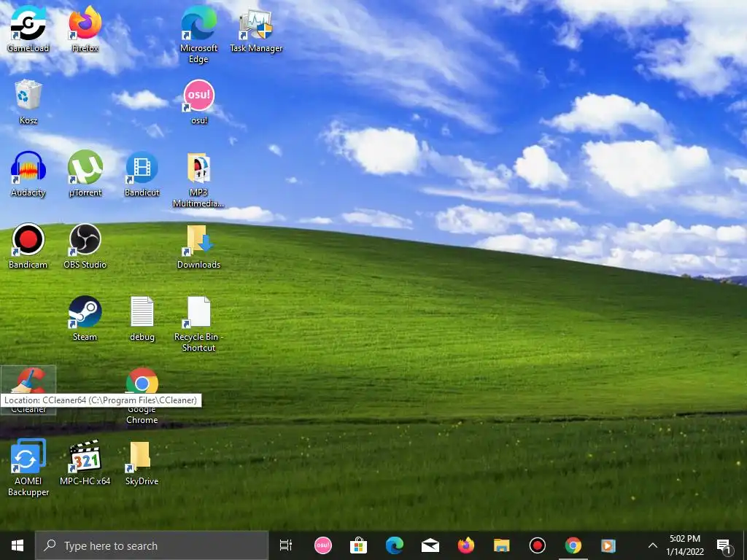The image size is (747, 560).
Task: Select the debug text file
Action: (142, 318)
